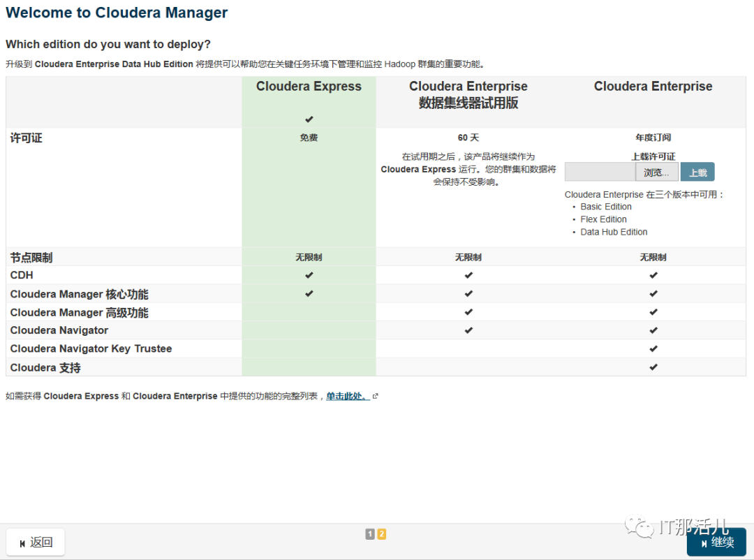Click 核心功能 checkmark in Enterprise column

click(x=653, y=293)
